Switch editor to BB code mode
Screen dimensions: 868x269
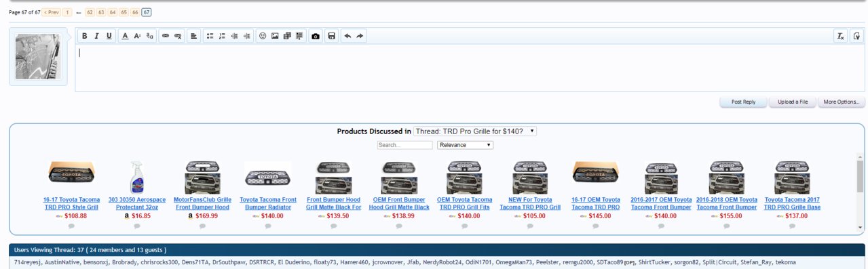tap(856, 36)
